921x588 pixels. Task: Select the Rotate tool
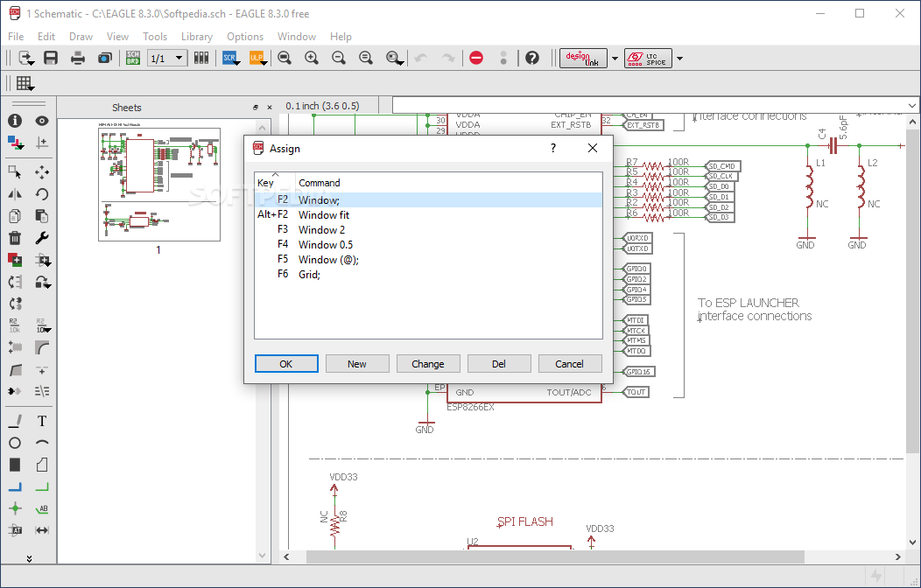click(42, 194)
